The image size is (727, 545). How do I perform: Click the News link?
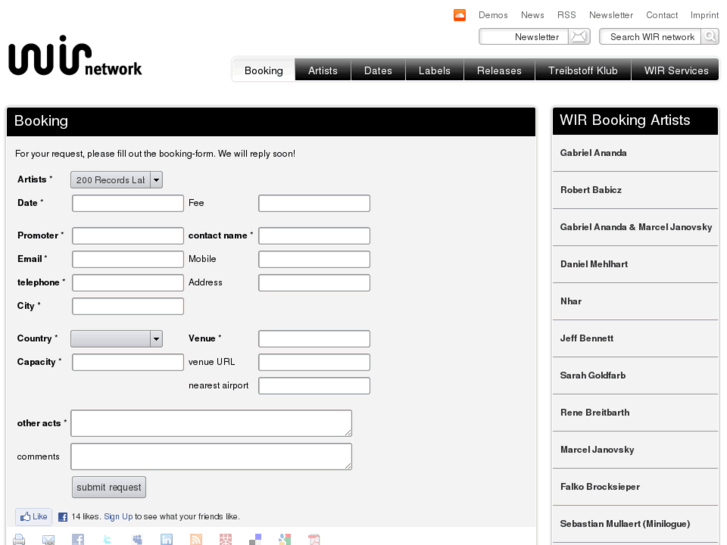532,15
